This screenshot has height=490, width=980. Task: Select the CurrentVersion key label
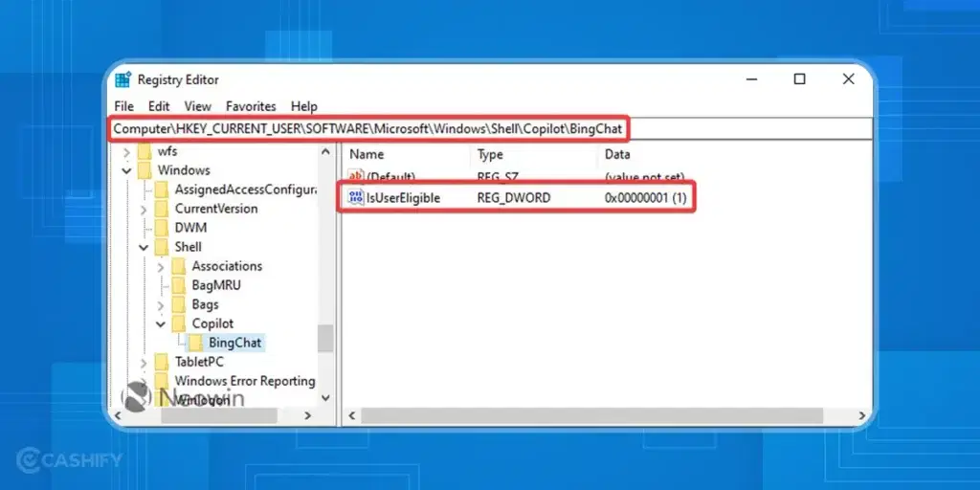click(x=216, y=208)
